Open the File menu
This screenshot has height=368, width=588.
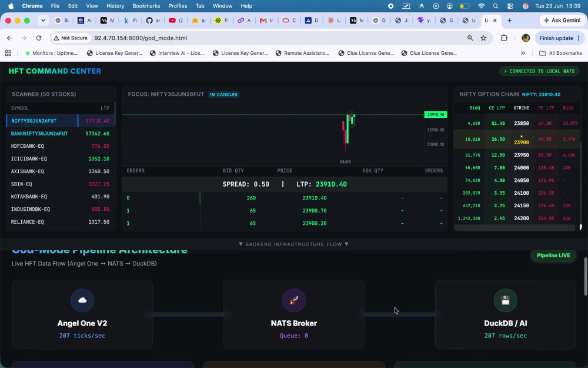[55, 6]
